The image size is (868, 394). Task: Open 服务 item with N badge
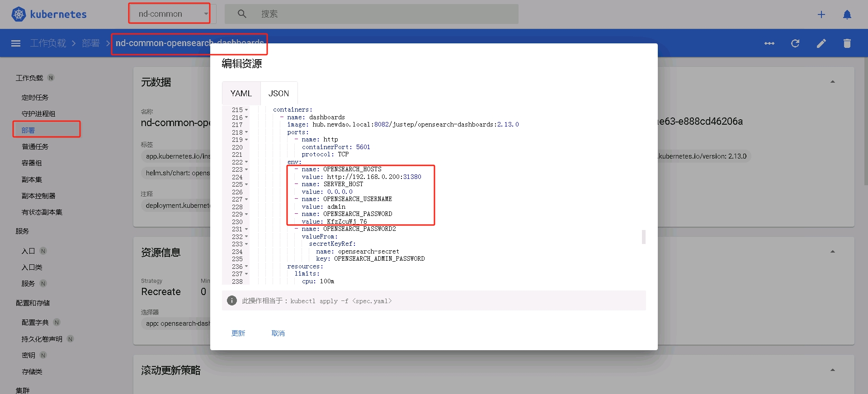28,284
